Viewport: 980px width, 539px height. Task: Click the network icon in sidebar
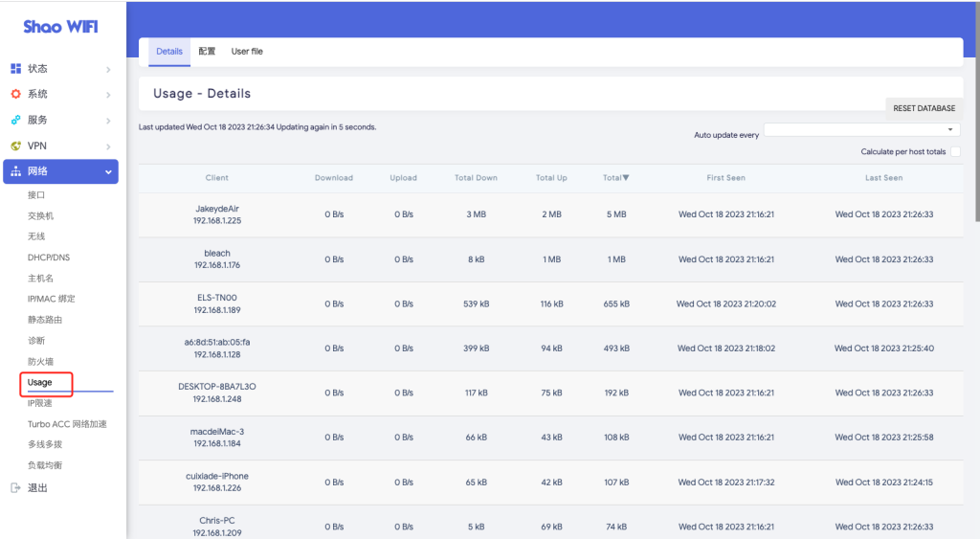click(15, 172)
